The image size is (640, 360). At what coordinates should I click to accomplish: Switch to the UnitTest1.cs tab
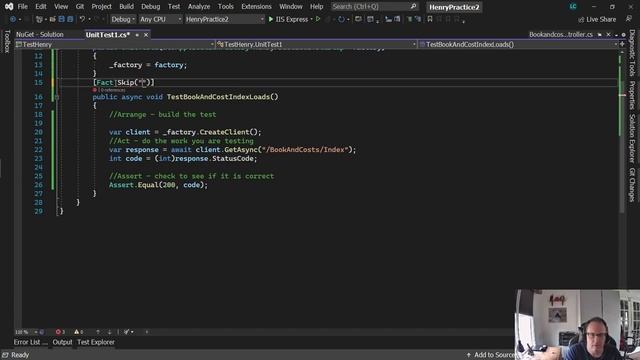[x=108, y=35]
